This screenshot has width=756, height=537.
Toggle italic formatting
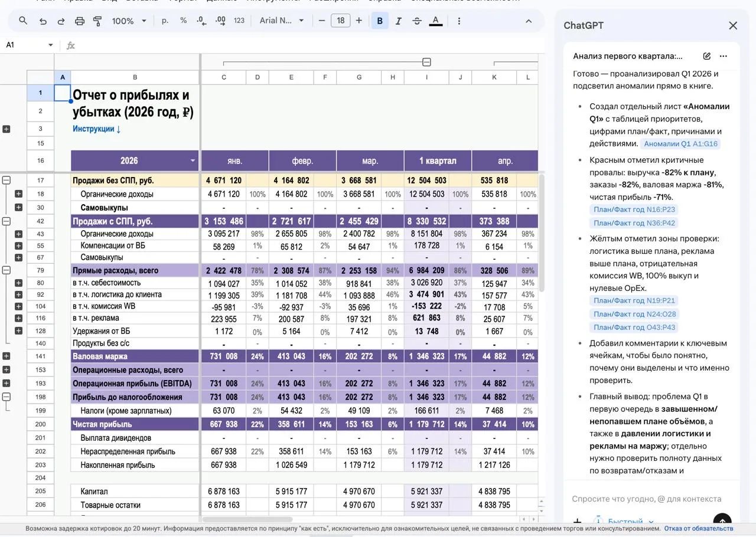pyautogui.click(x=399, y=21)
